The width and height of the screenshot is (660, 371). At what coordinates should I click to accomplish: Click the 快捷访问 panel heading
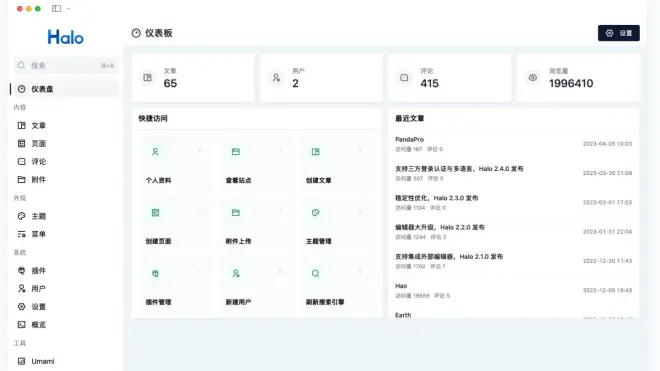click(x=153, y=118)
